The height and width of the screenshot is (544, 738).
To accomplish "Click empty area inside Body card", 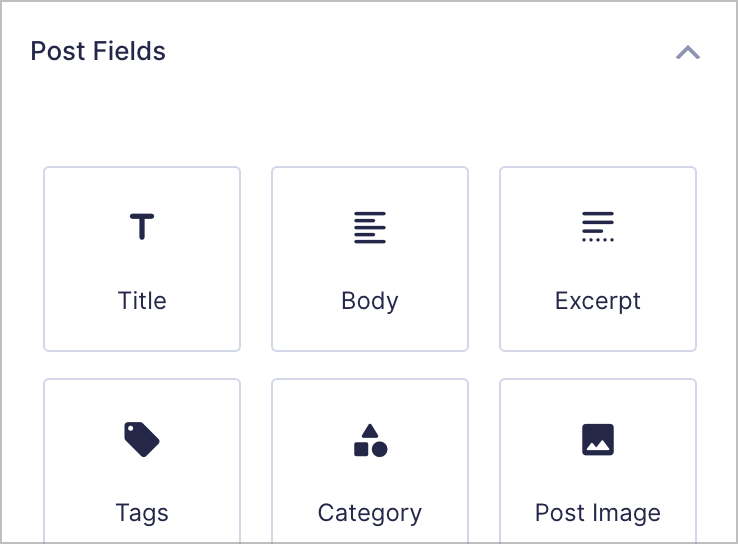I will (306, 264).
